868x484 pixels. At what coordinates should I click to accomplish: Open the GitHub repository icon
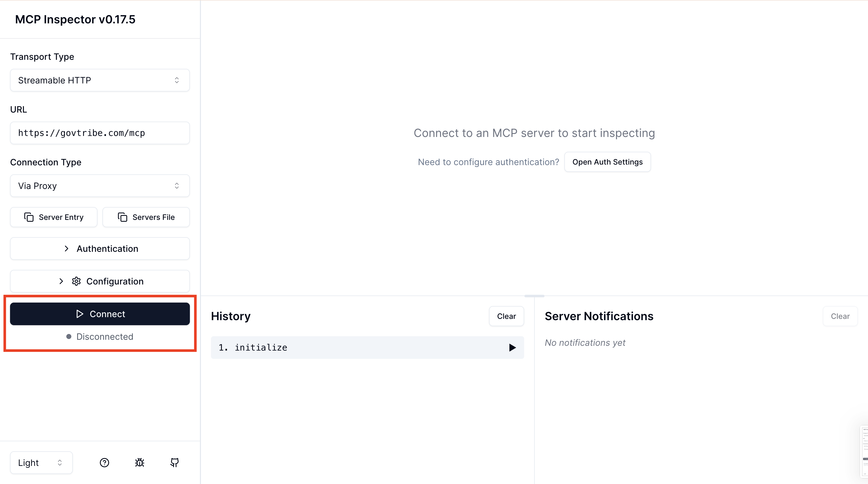[175, 462]
